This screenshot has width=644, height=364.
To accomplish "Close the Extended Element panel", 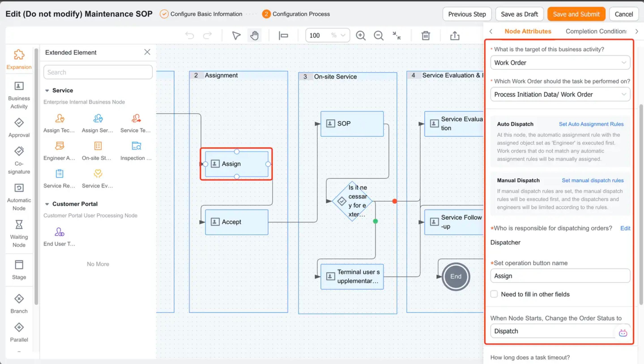I will [x=147, y=52].
